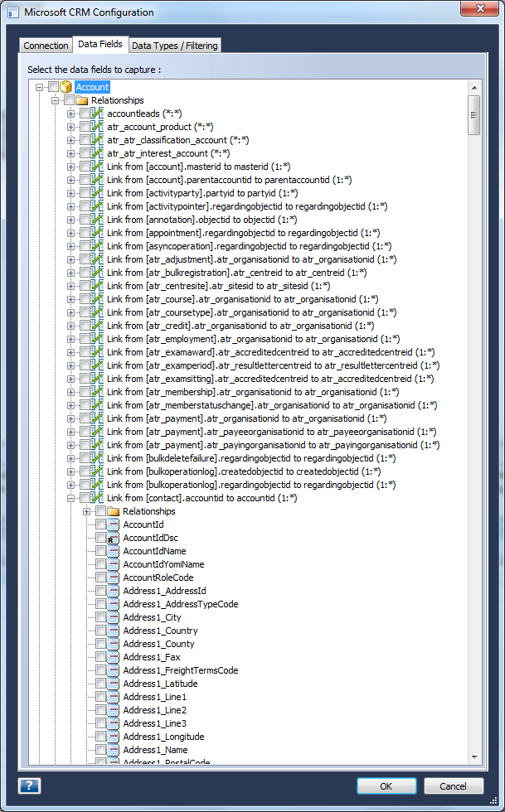Screen dimensions: 505x812
Task: Click icon for Link from [atr_centresite].atr_sitesid
Action: [98, 286]
